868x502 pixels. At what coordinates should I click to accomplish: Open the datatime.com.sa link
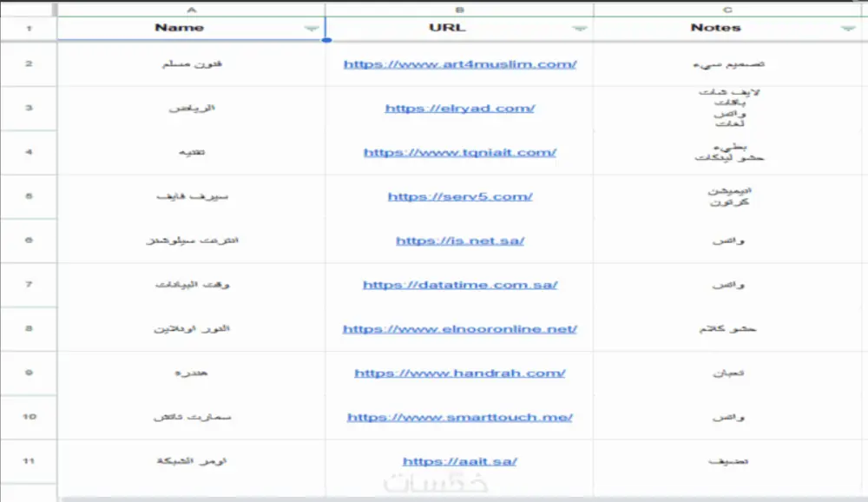460,285
